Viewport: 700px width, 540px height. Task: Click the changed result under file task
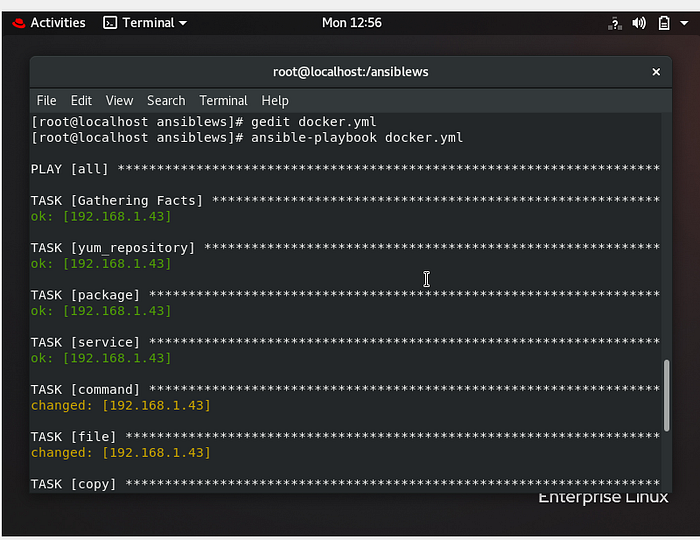(x=121, y=453)
